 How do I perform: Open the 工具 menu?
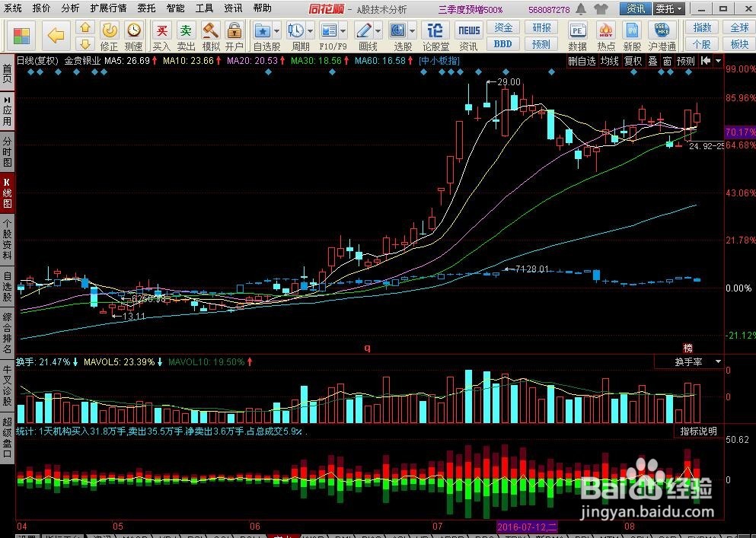205,8
